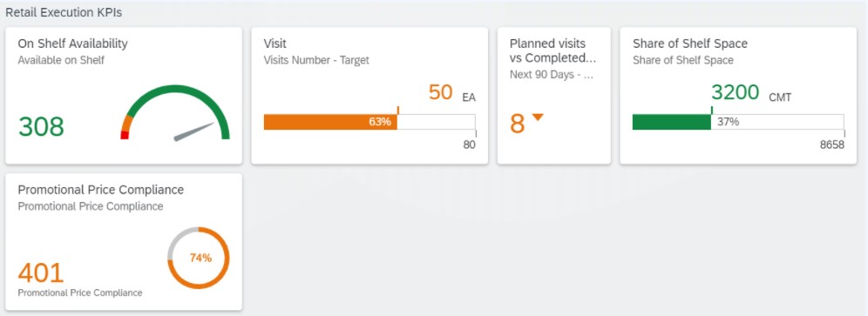Open the Visit tile title
868x316 pixels.
coord(275,44)
